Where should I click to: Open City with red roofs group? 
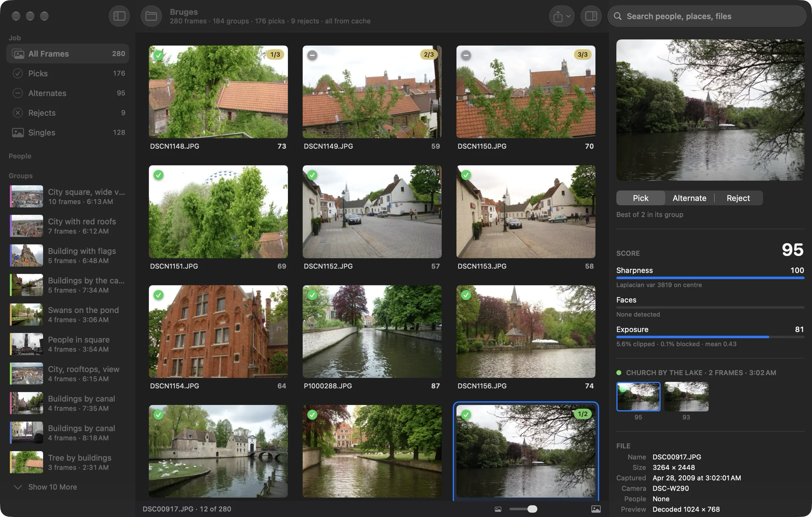point(68,226)
